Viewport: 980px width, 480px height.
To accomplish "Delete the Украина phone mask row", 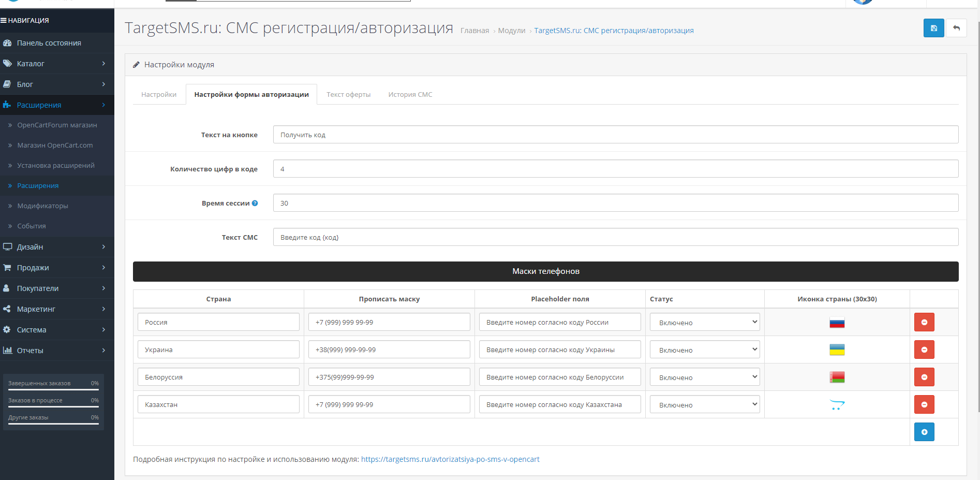I will point(924,350).
